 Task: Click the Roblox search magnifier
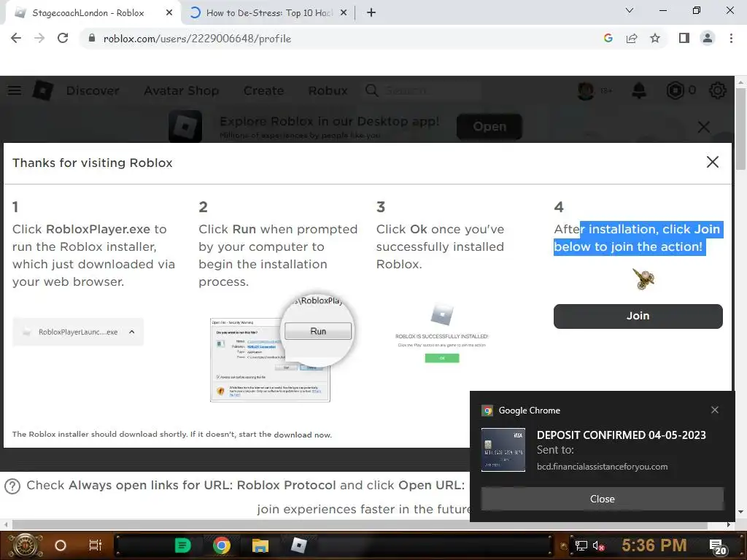(x=371, y=90)
